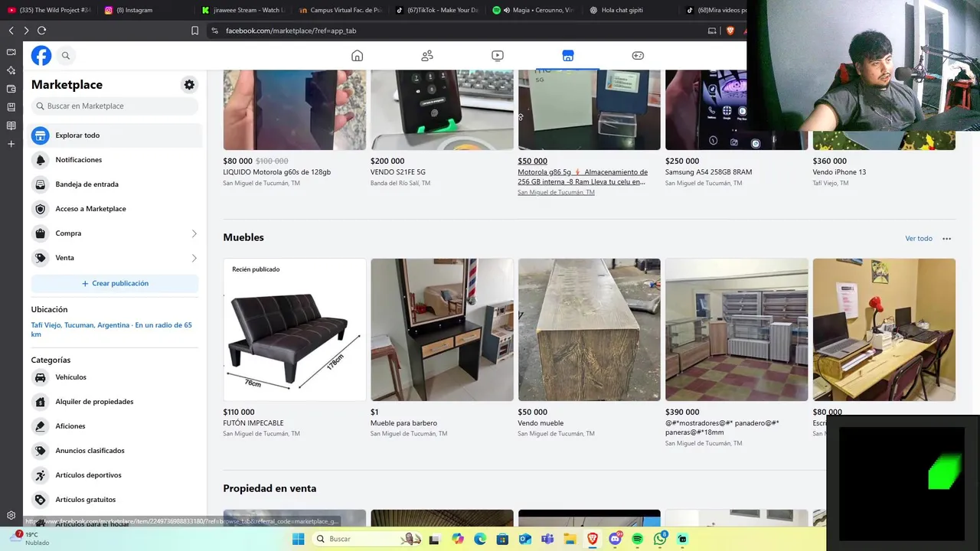980x551 pixels.
Task: Click the Brave Shields lion icon
Action: click(730, 31)
